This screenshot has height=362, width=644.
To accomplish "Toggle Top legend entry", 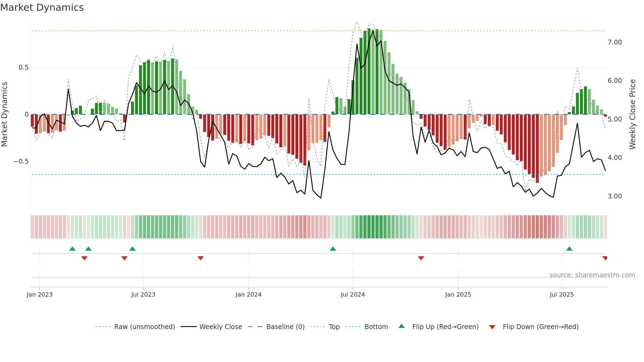I will coord(325,327).
